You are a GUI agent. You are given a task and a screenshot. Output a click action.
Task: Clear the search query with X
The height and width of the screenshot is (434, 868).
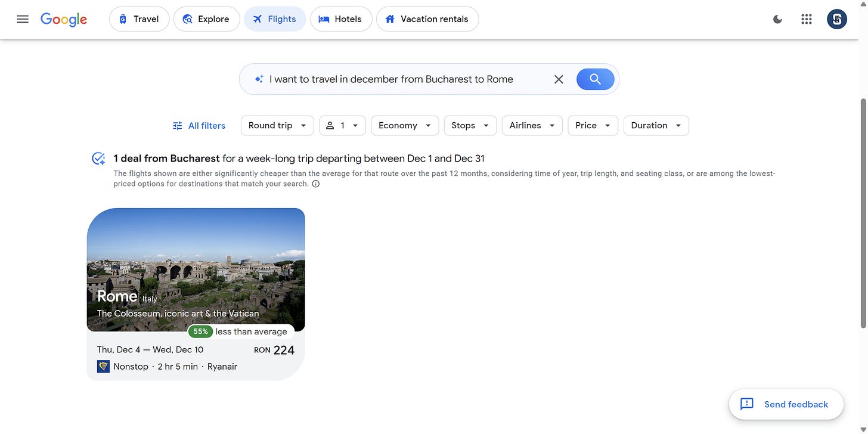(x=559, y=79)
